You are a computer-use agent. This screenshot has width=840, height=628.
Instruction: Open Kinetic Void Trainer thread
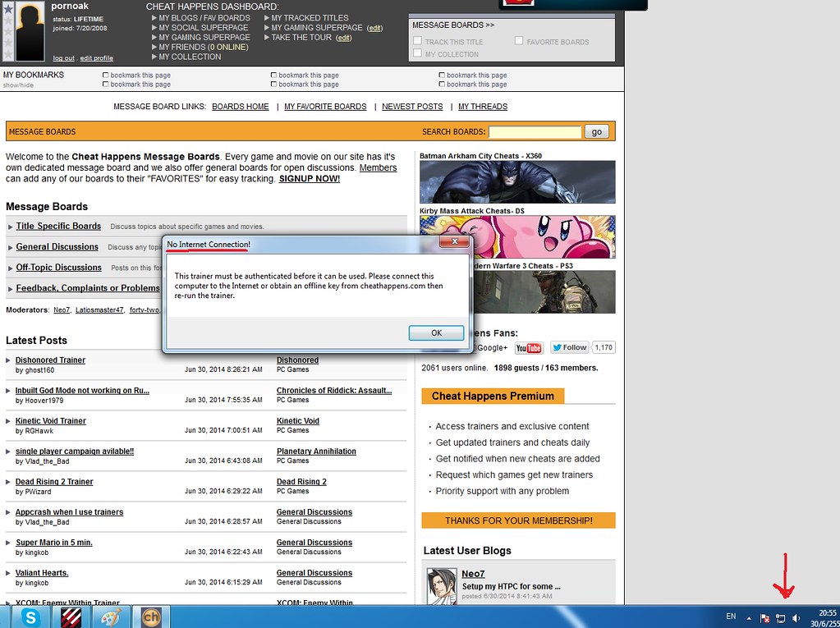coord(51,421)
